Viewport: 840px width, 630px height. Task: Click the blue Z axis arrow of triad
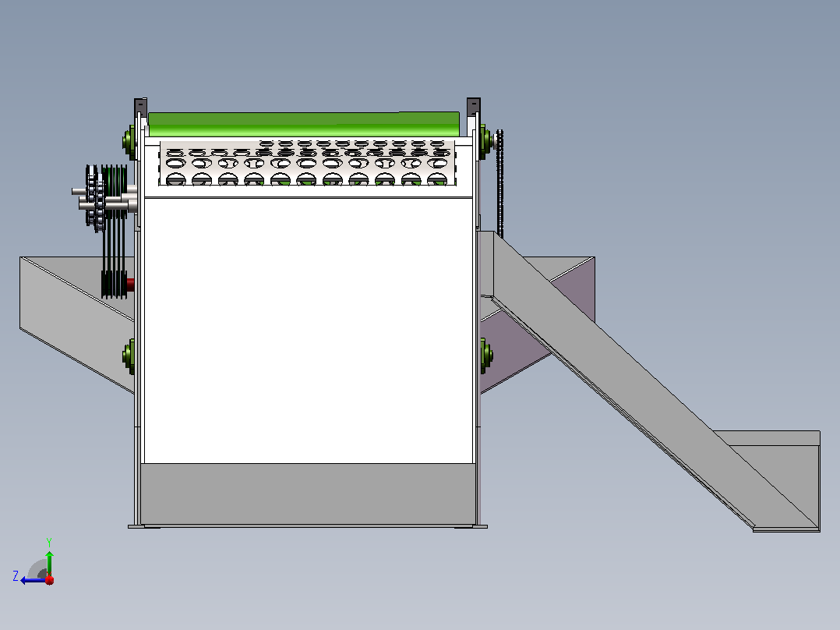point(31,580)
